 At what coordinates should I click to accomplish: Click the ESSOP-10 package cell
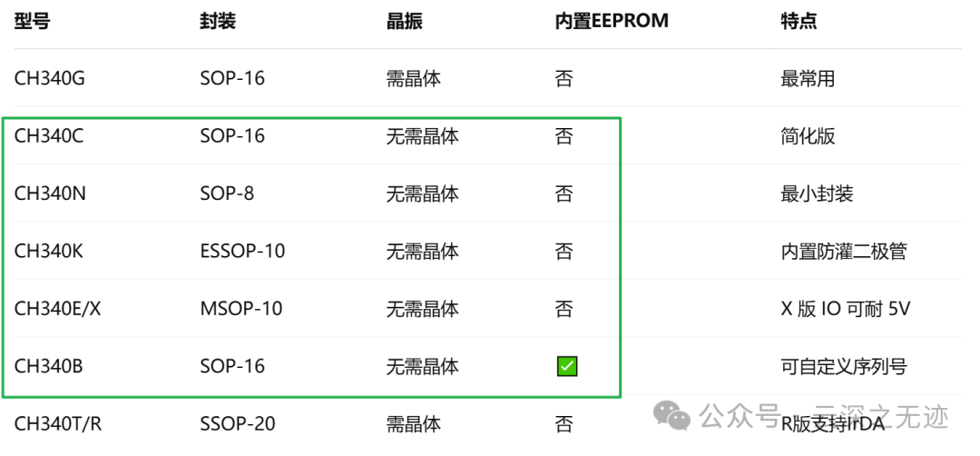pyautogui.click(x=242, y=252)
